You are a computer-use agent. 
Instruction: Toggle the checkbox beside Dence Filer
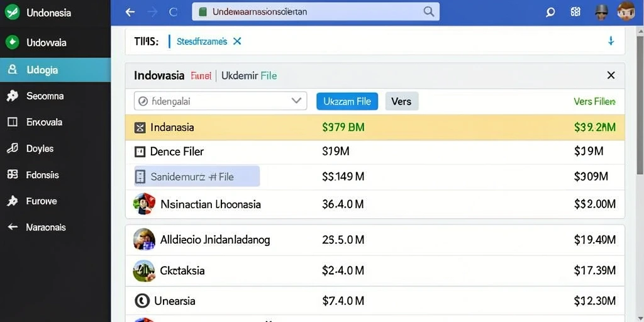(x=140, y=152)
